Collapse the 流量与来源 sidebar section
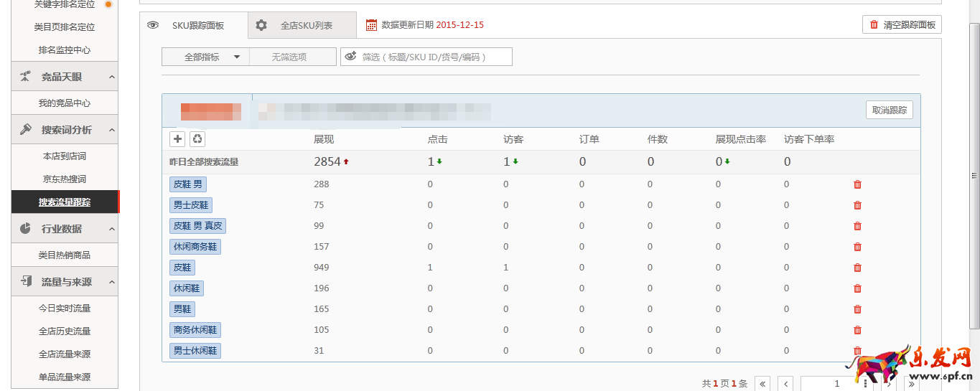The width and height of the screenshot is (980, 391). click(112, 282)
